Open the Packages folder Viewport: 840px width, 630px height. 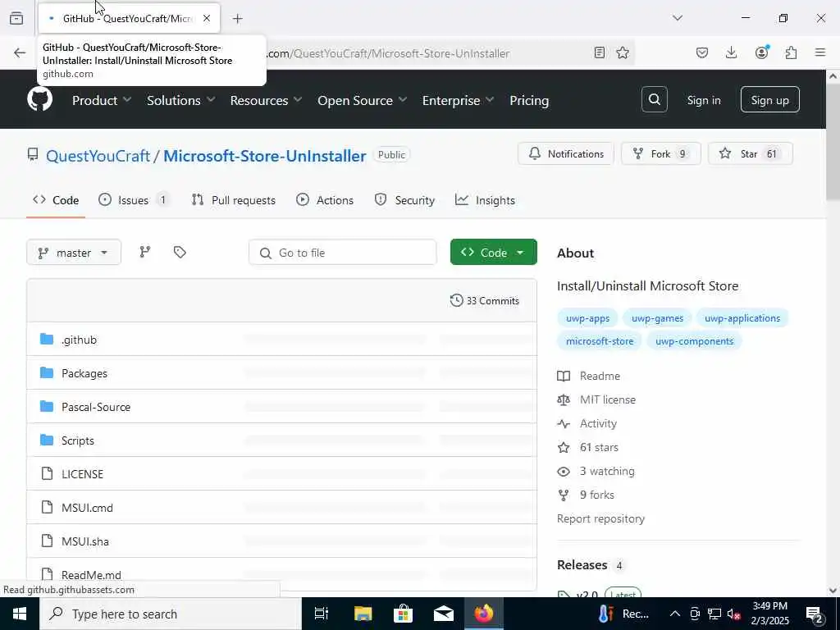coord(84,373)
